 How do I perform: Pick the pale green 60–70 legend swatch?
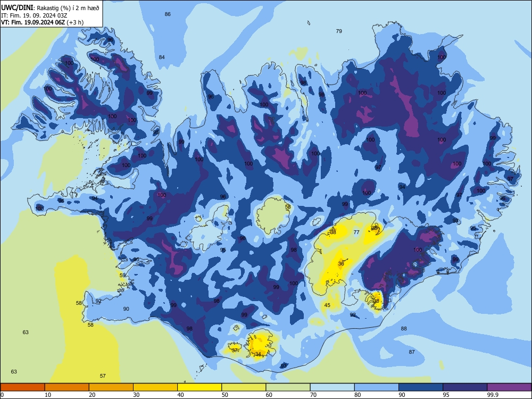coord(288,387)
